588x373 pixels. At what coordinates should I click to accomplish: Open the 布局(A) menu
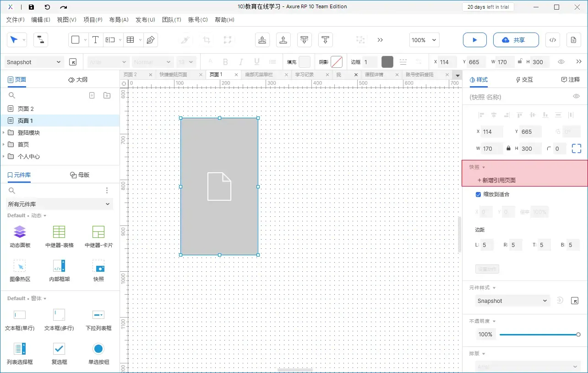coord(119,20)
